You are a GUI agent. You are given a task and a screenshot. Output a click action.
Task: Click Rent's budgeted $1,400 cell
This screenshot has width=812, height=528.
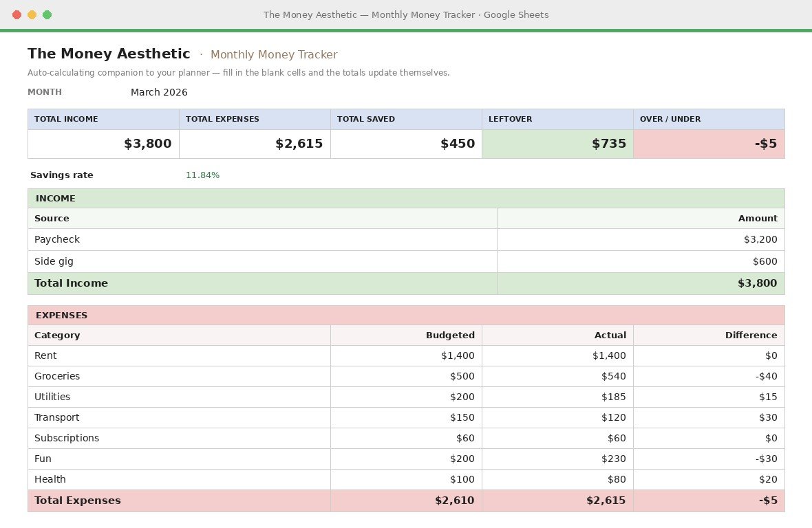coord(406,356)
